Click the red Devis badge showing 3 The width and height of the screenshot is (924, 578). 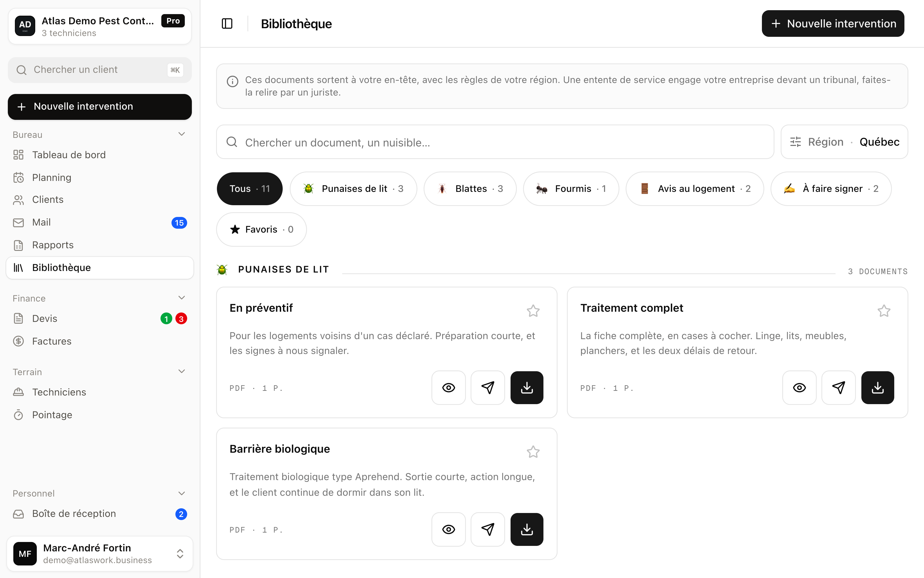(x=181, y=319)
